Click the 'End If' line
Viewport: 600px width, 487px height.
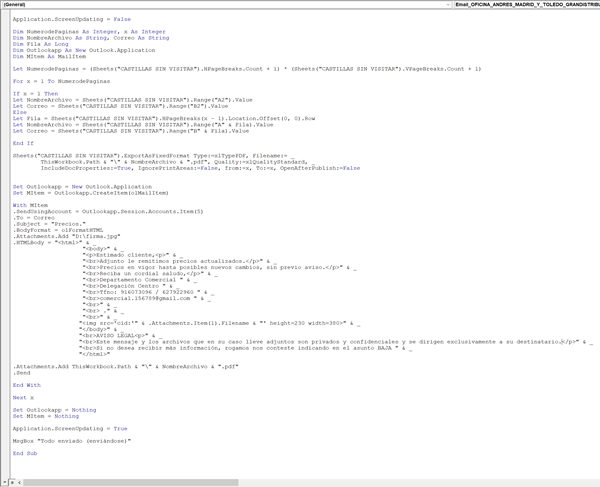[x=23, y=143]
